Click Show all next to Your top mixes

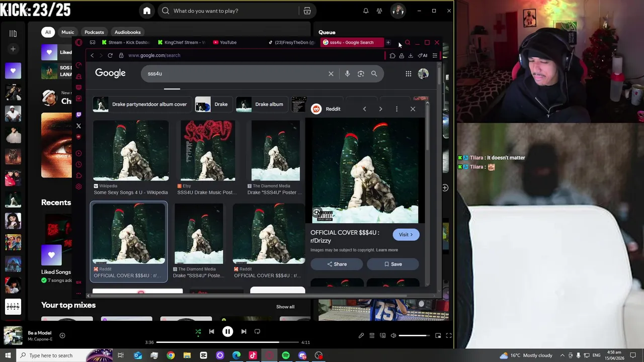click(x=285, y=307)
